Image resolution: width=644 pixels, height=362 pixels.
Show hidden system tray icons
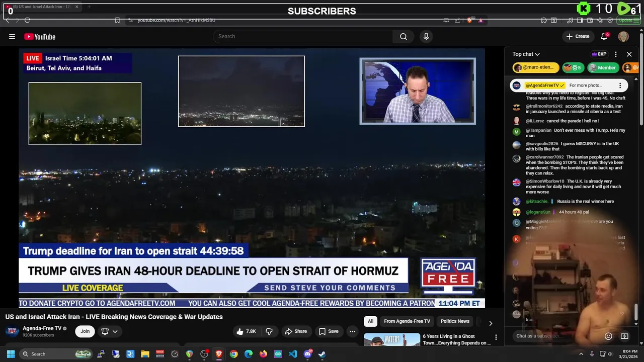[x=581, y=354]
